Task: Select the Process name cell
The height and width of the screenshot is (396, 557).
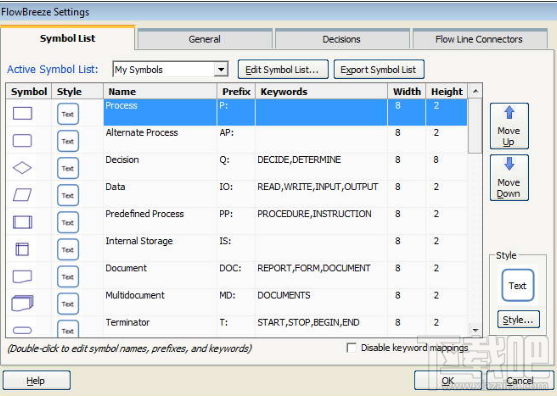Action: tap(160, 112)
